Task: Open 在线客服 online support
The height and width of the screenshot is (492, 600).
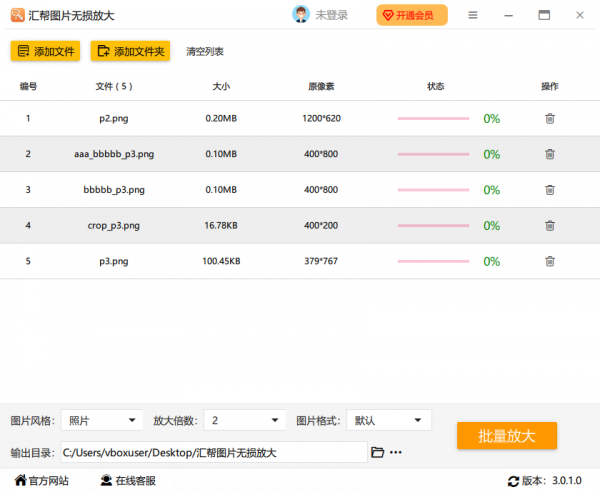Action: 127,481
